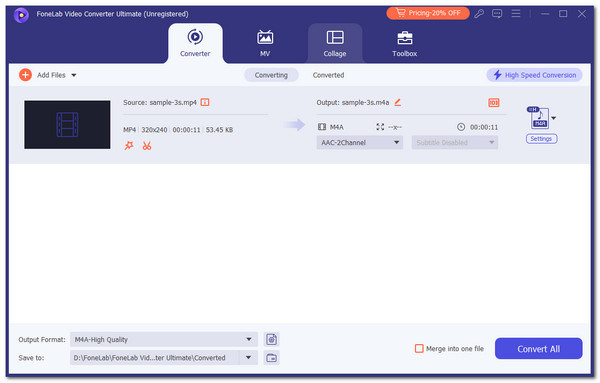The width and height of the screenshot is (600, 383).
Task: Click the '320x240' resolution text
Action: 154,130
